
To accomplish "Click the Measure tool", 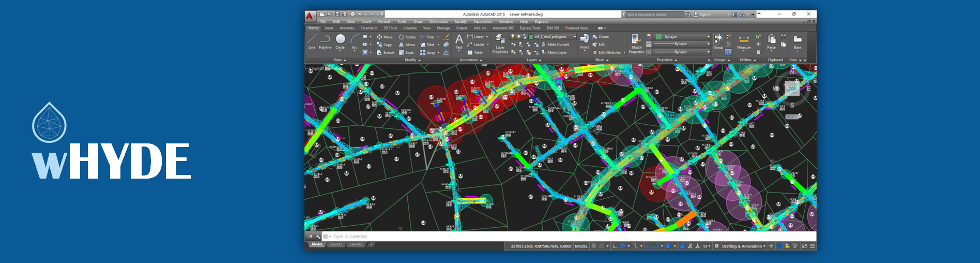I will [744, 42].
